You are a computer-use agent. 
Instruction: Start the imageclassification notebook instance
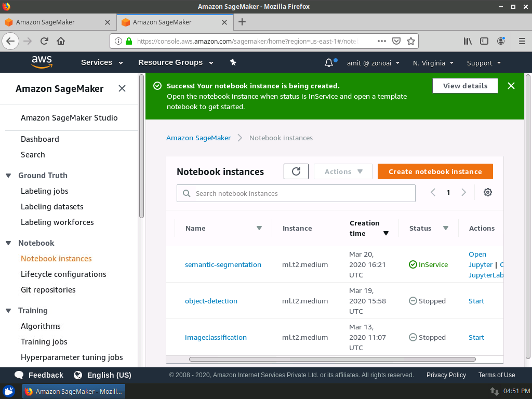click(x=476, y=337)
